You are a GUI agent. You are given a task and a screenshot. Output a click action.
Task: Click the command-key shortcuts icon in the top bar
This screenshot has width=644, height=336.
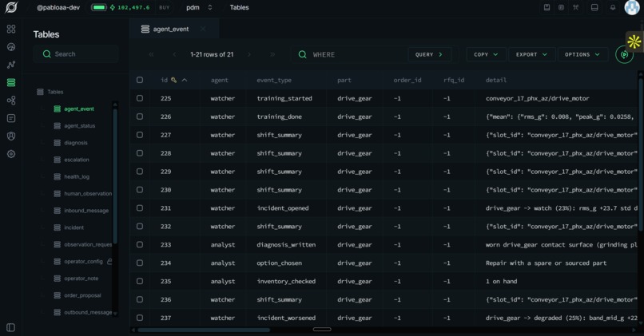[576, 7]
